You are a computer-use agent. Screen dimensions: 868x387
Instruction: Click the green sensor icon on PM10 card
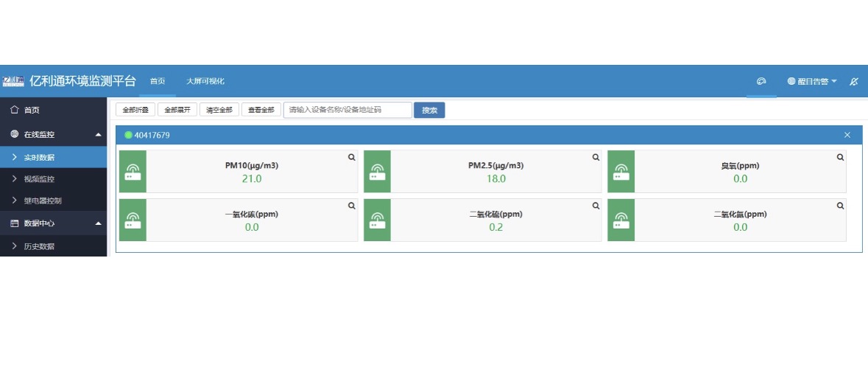point(133,172)
